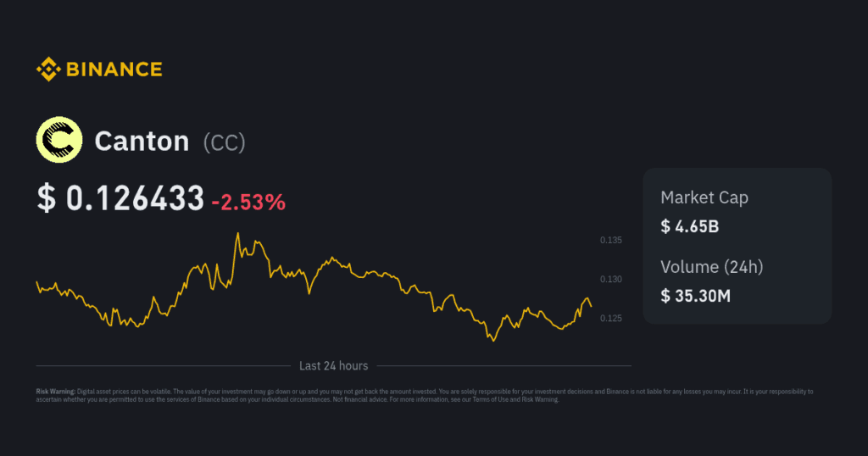Click the 0.135 axis label
This screenshot has width=868, height=456.
611,241
